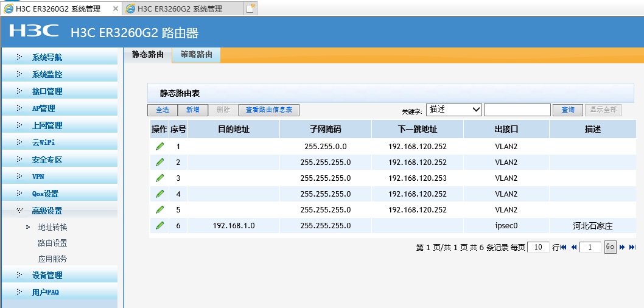Select the 静态路由 tab
The height and width of the screenshot is (308, 644).
pyautogui.click(x=148, y=55)
